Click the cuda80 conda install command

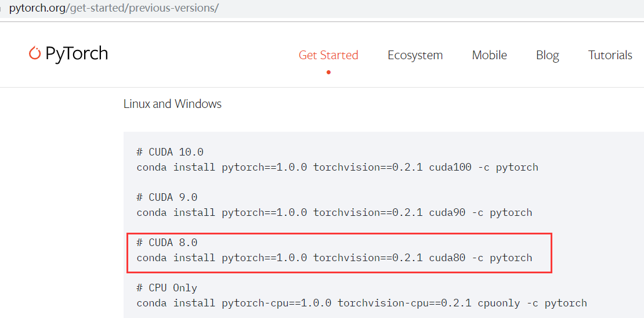coord(334,258)
